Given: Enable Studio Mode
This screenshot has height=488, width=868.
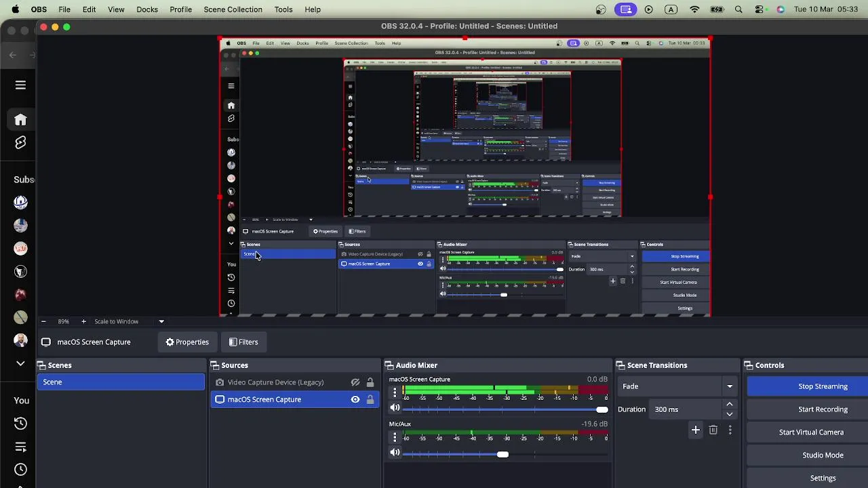Looking at the screenshot, I should tap(808, 455).
